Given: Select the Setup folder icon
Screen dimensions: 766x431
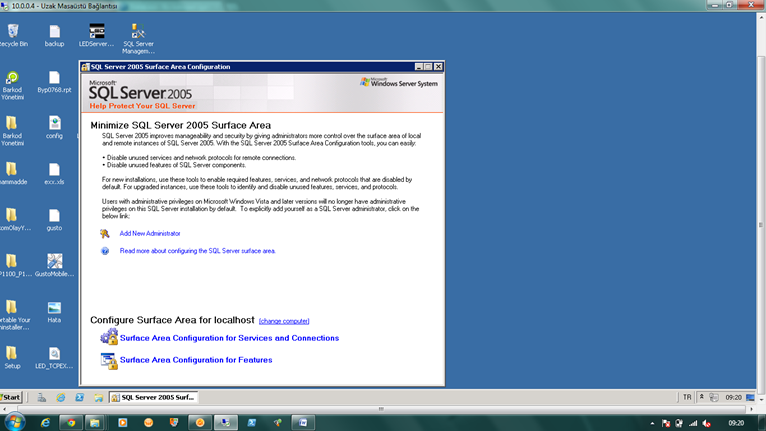Looking at the screenshot, I should pyautogui.click(x=12, y=353).
